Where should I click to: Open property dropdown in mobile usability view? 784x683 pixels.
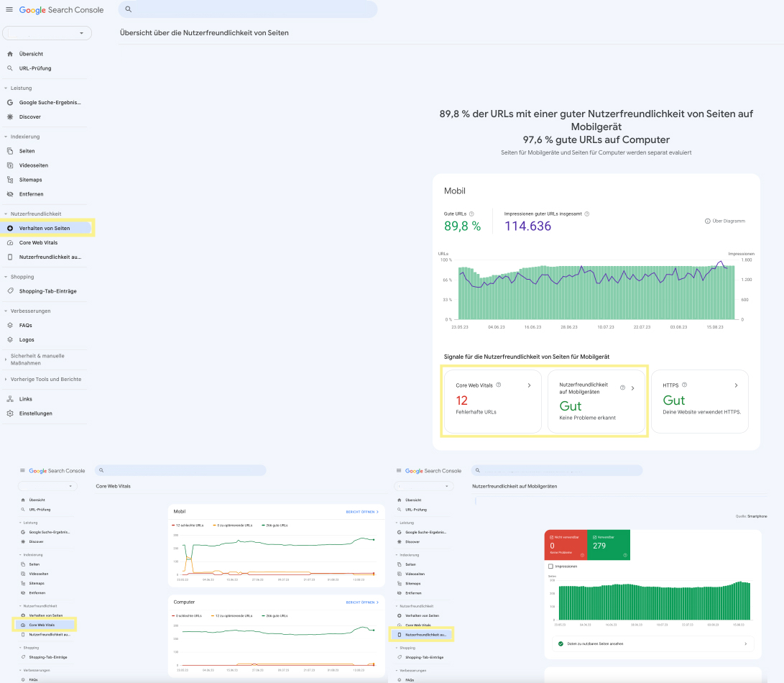(424, 486)
